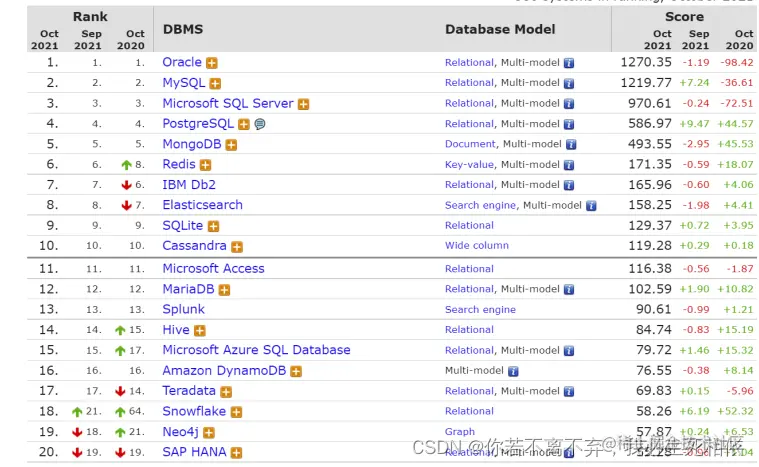Screen dimensions: 759x467
Task: Click the Wide column link for Cassandra
Action: pyautogui.click(x=477, y=246)
